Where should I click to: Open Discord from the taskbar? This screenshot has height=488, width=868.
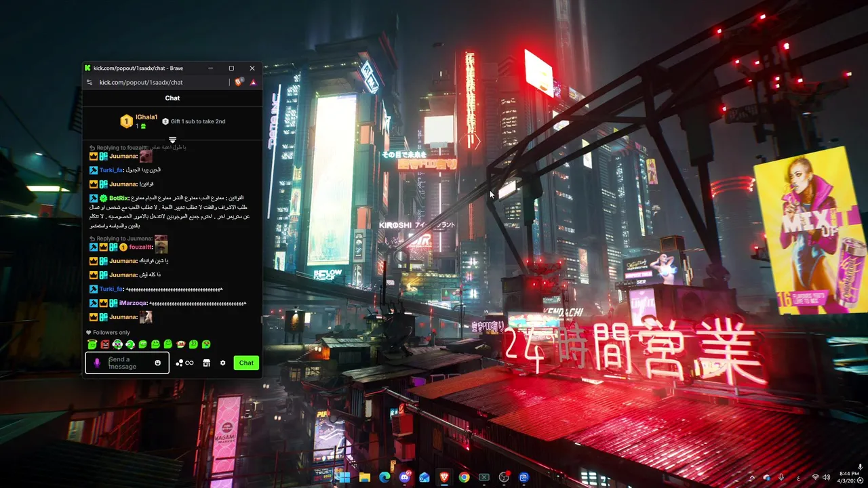point(405,477)
